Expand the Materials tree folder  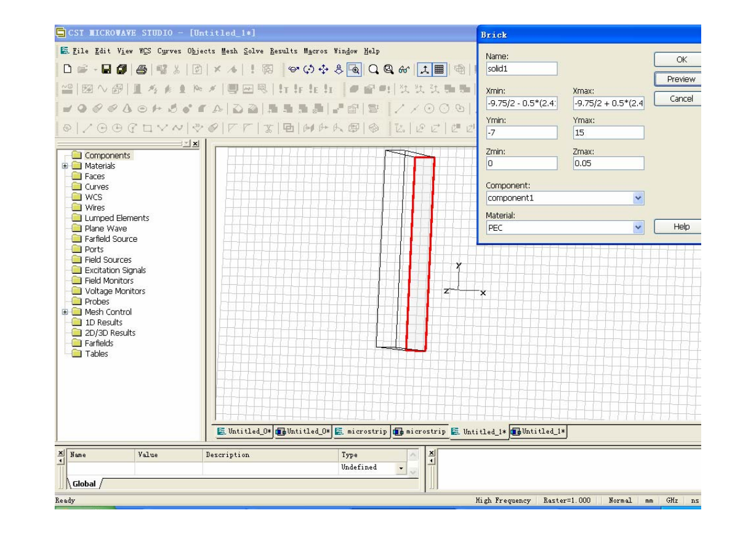pyautogui.click(x=65, y=166)
